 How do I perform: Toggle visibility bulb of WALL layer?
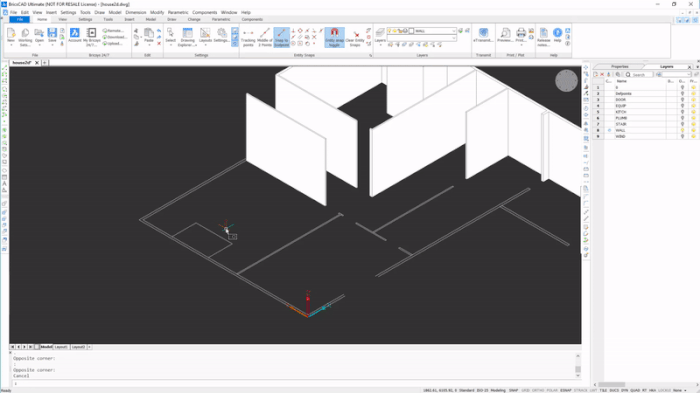pos(682,130)
